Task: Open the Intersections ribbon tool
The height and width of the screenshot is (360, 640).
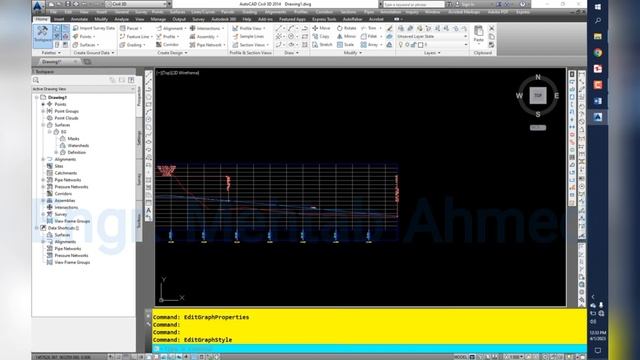Action: 207,28
